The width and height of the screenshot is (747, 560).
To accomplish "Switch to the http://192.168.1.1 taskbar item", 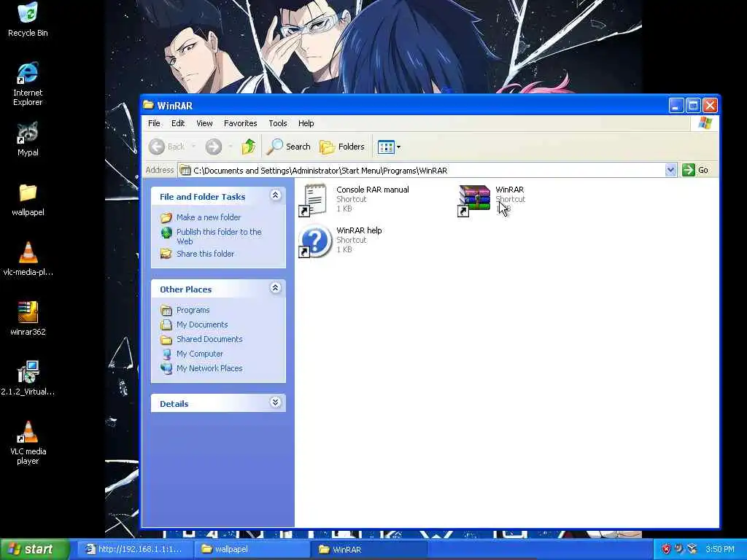I will pyautogui.click(x=136, y=549).
